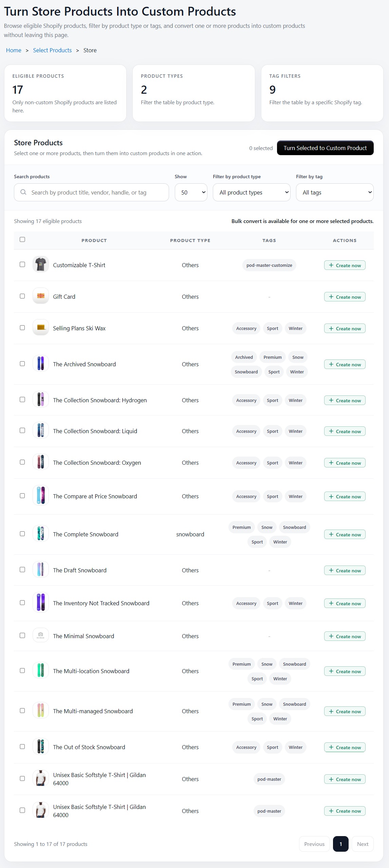Screen dimensions: 389x868
Task: Click the search magnifier icon
Action: 23,192
